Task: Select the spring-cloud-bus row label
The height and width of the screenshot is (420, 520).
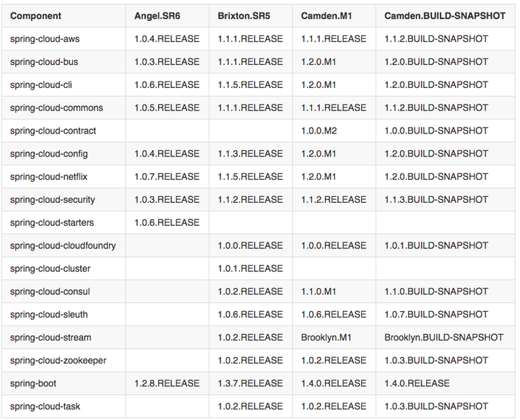Action: [x=44, y=61]
